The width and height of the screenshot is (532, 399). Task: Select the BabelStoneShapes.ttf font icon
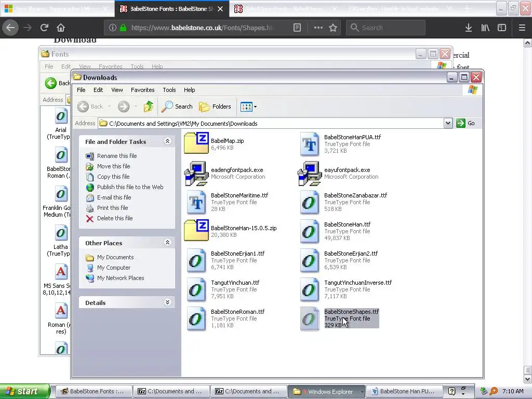[310, 320]
